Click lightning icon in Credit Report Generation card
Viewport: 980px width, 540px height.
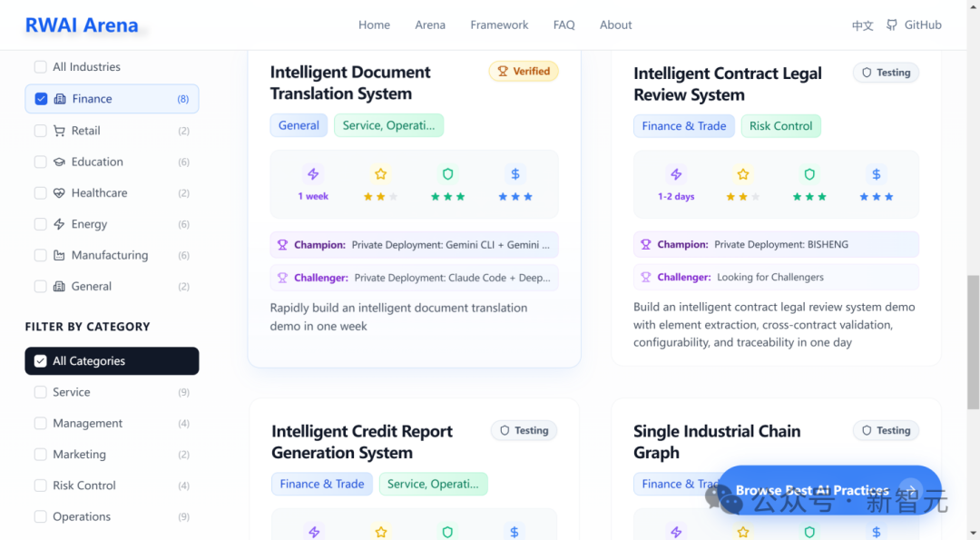(314, 531)
